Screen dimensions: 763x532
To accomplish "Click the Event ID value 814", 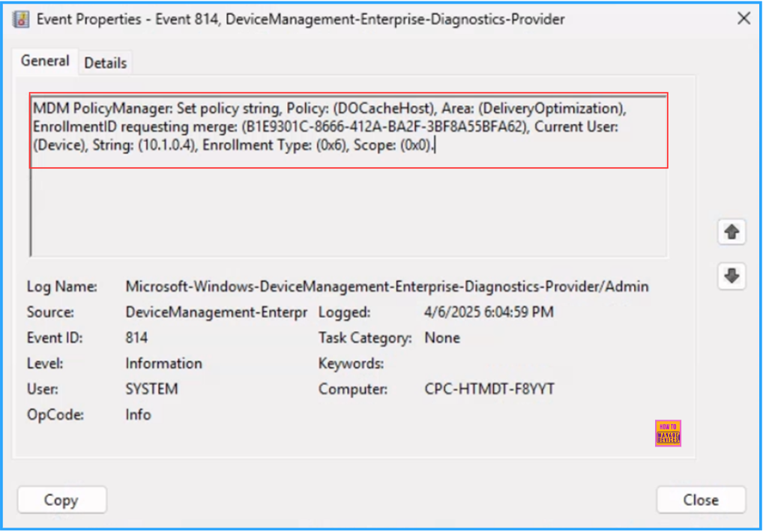I will coord(136,338).
